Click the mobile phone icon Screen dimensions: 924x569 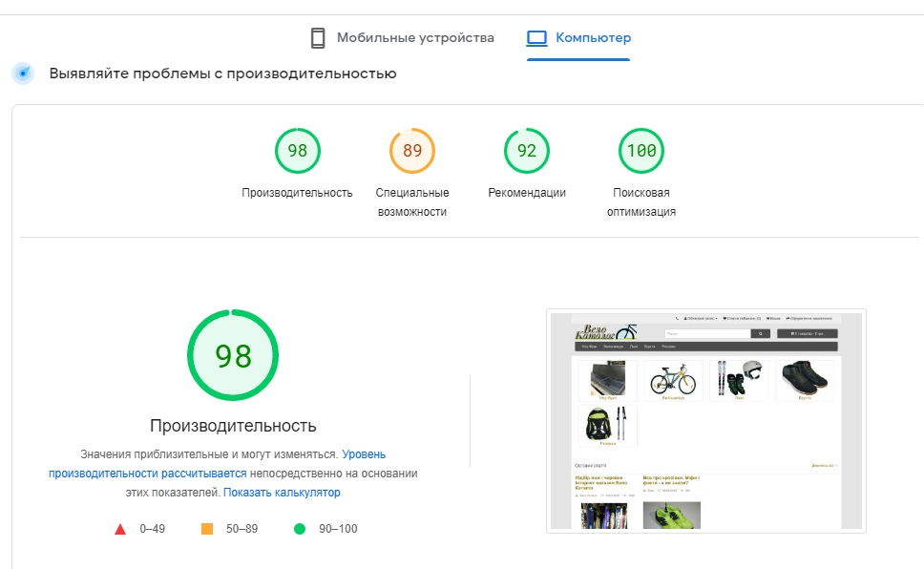pos(318,38)
